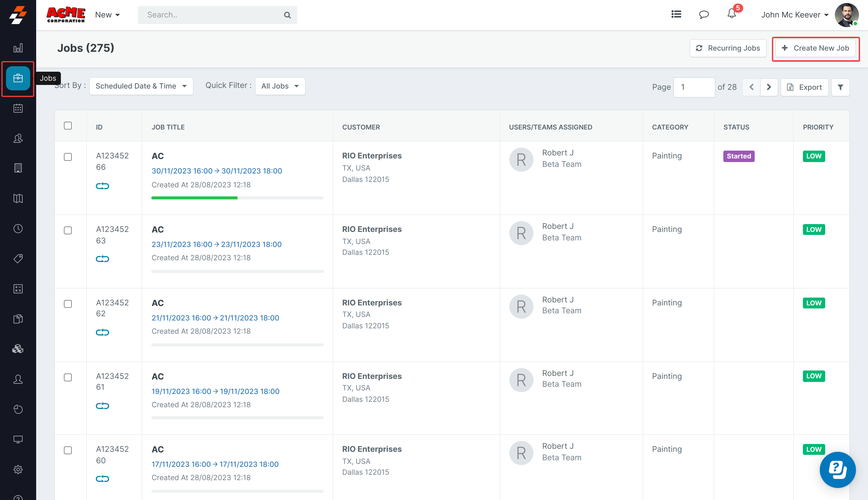
Task: Click the map icon in sidebar
Action: click(x=18, y=198)
